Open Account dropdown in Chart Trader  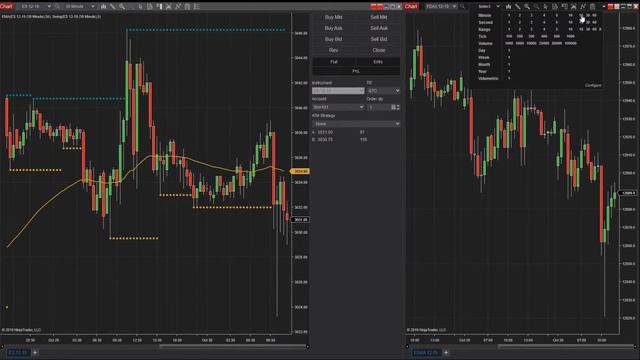tap(338, 107)
